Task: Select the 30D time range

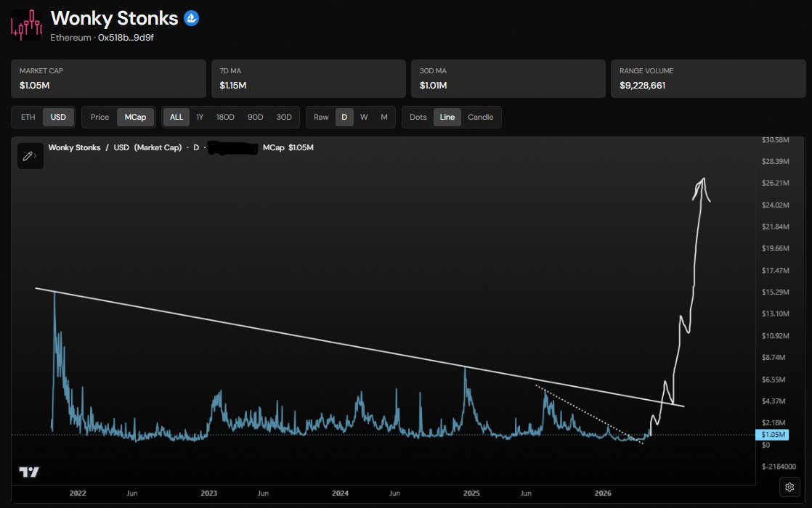Action: (x=284, y=117)
